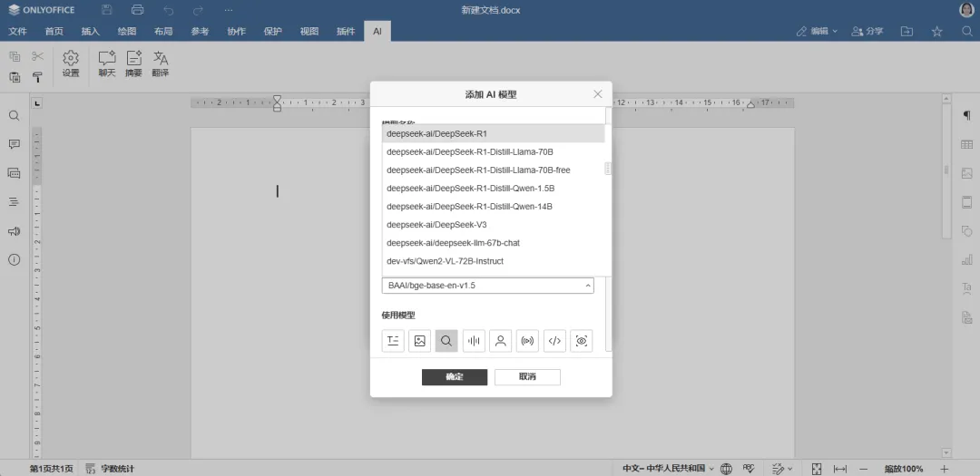Click the undo arrow icon

coord(168,10)
